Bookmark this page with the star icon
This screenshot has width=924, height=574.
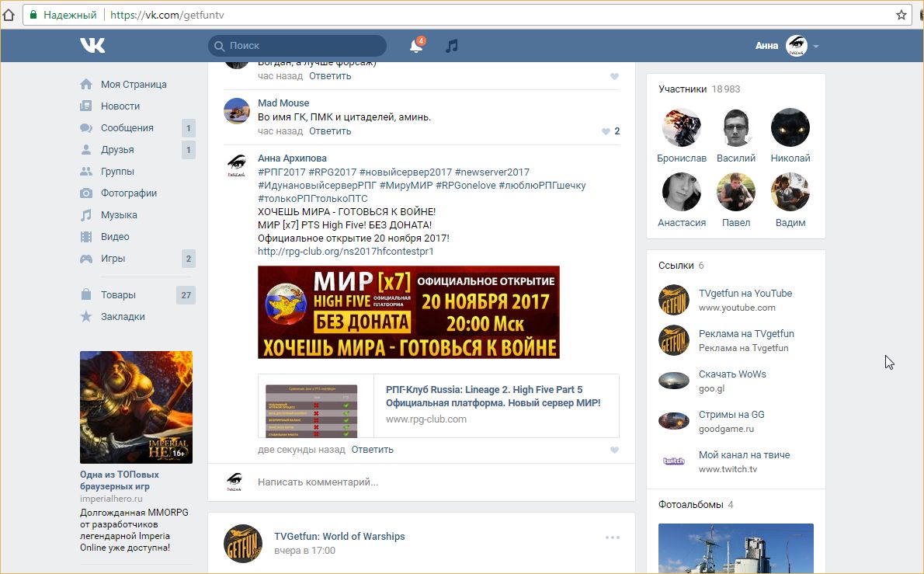tap(901, 15)
